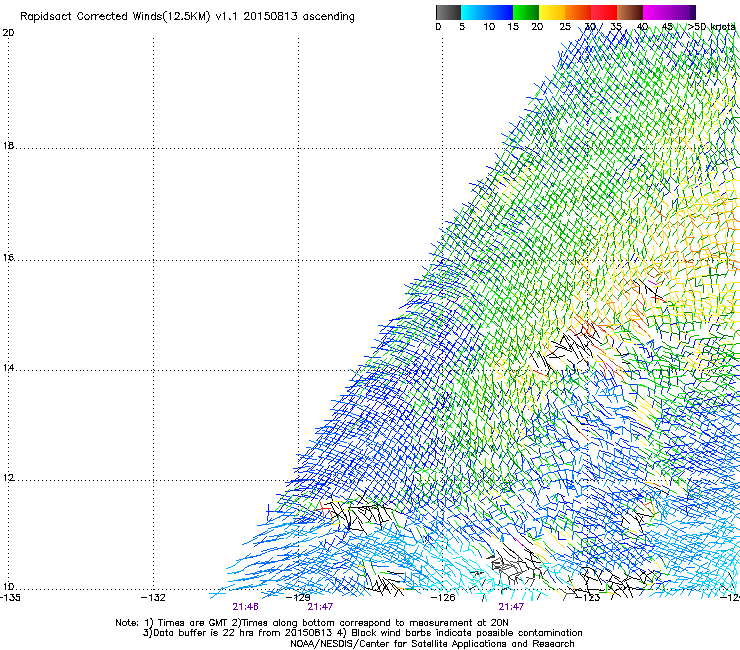Click the legend scale label '0'
This screenshot has width=740, height=650.
438,27
